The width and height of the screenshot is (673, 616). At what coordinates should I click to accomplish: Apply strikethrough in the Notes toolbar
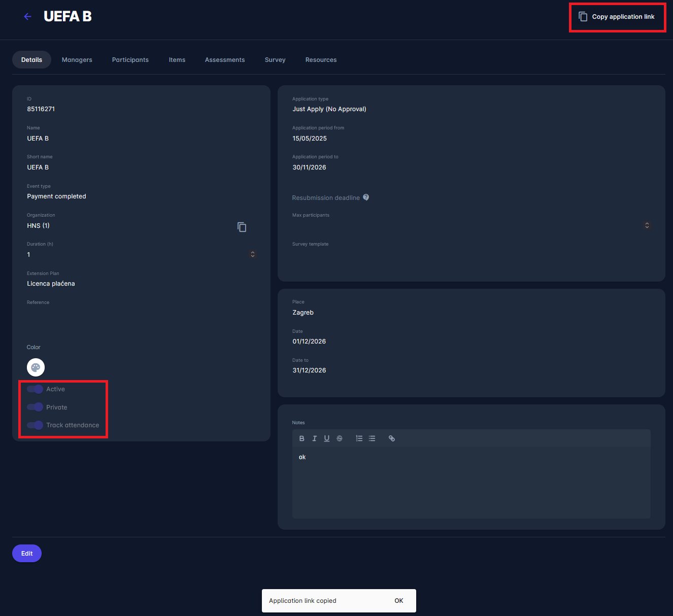click(x=340, y=438)
